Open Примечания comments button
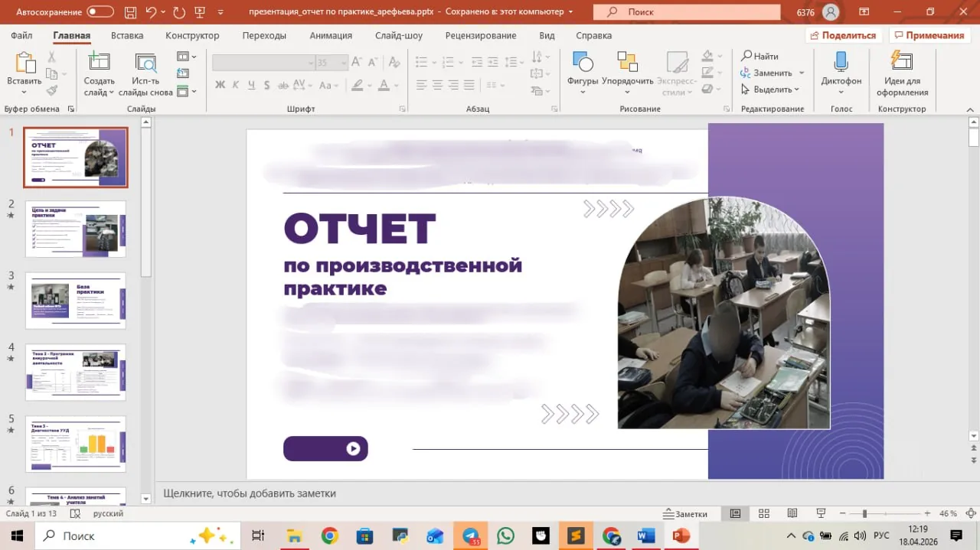 pos(929,35)
